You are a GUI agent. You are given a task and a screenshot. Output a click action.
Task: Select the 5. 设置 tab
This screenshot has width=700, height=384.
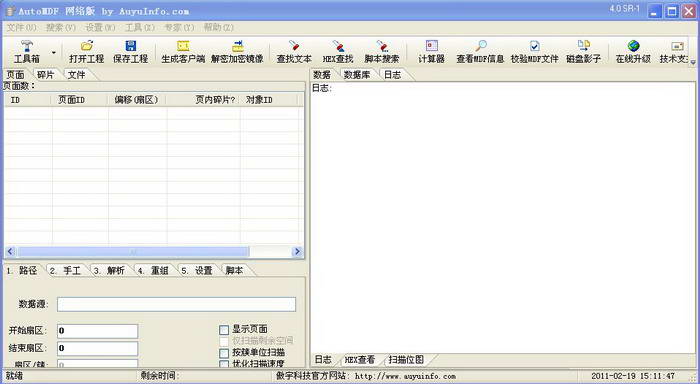coord(197,271)
